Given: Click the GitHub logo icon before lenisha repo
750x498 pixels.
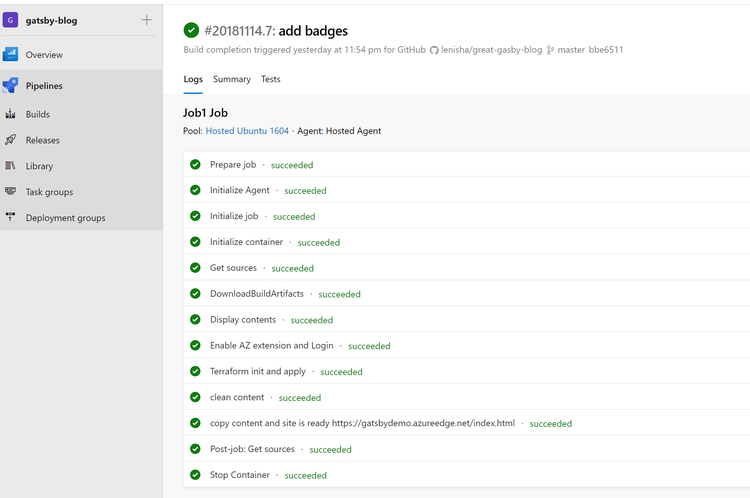Looking at the screenshot, I should 434,50.
